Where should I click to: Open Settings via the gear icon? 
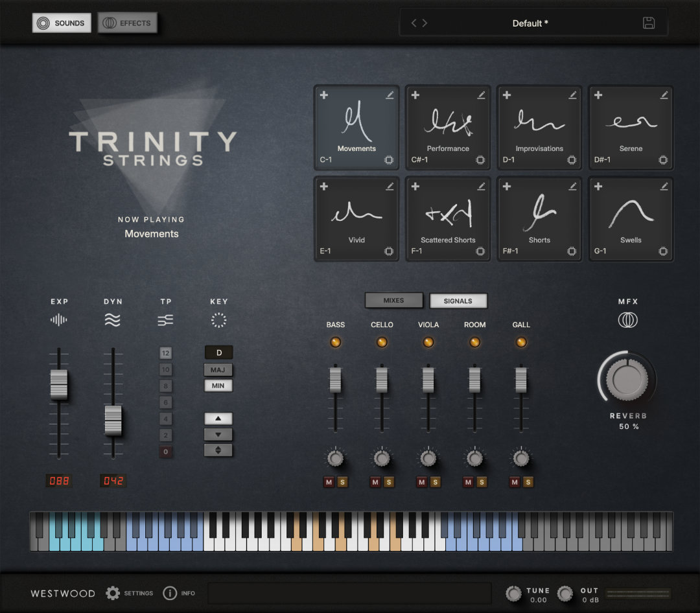click(113, 593)
